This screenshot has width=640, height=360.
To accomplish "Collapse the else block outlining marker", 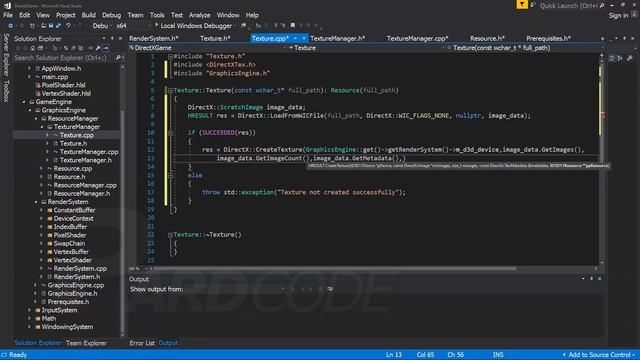I will pyautogui.click(x=170, y=175).
